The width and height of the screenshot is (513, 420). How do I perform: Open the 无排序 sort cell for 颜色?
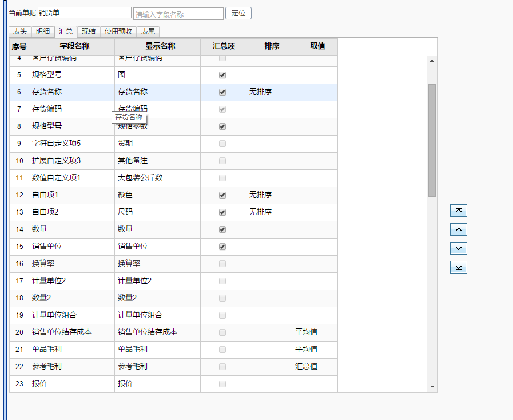click(269, 195)
